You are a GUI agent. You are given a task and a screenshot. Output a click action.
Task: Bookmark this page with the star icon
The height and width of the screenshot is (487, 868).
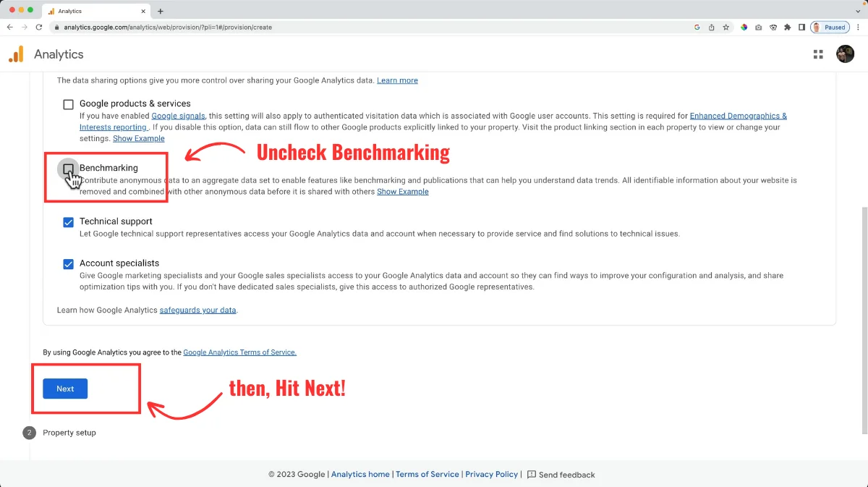click(725, 27)
